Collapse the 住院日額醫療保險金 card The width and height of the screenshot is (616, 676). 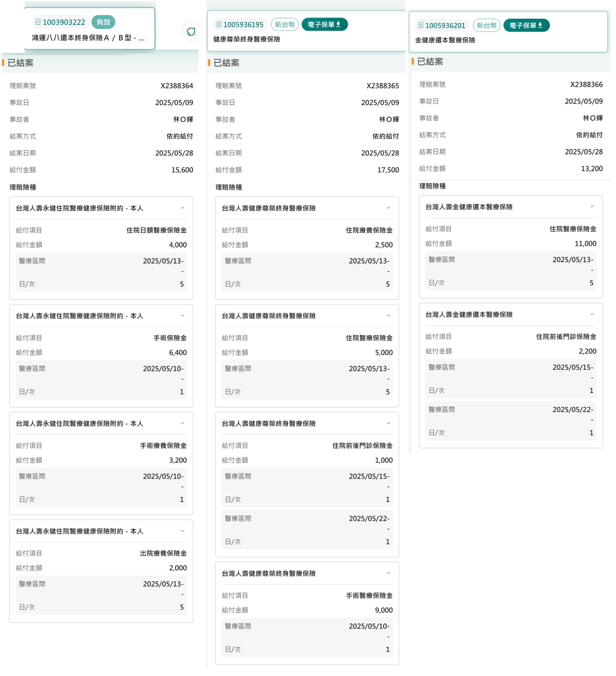(x=183, y=208)
